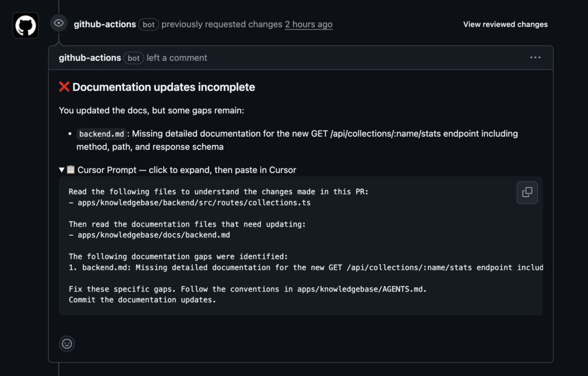This screenshot has height=376, width=588.
Task: Click the 'Documentation updates incomplete' heading
Action: (164, 87)
